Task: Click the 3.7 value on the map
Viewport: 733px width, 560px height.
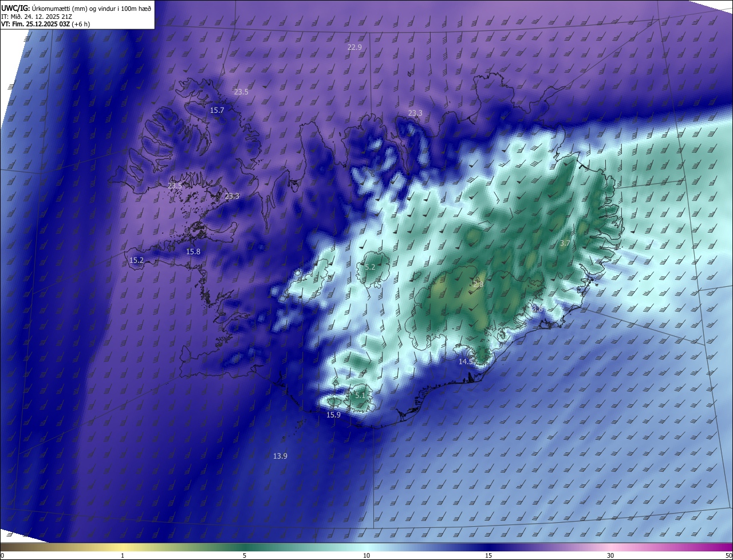Action: 565,243
